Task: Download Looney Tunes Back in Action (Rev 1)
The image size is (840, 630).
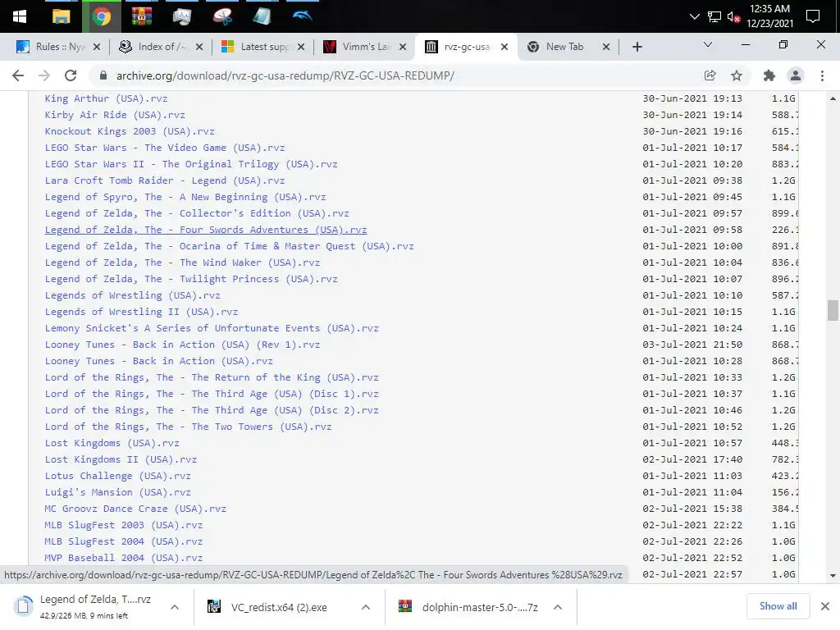Action: pos(182,345)
